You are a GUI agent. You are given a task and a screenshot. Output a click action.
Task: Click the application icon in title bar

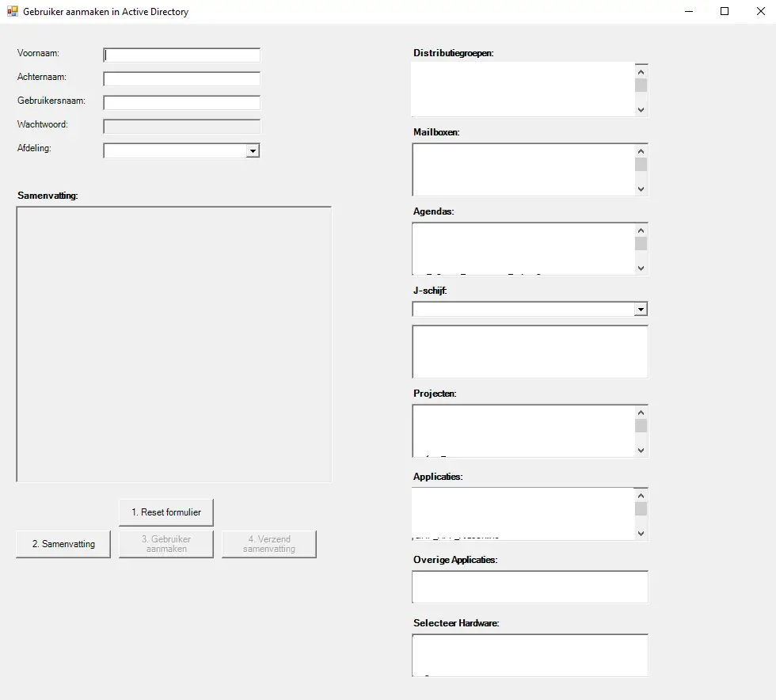(x=12, y=12)
